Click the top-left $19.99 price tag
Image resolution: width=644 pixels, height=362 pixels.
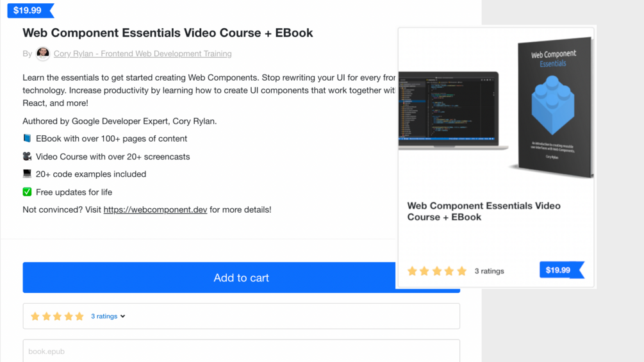point(30,10)
